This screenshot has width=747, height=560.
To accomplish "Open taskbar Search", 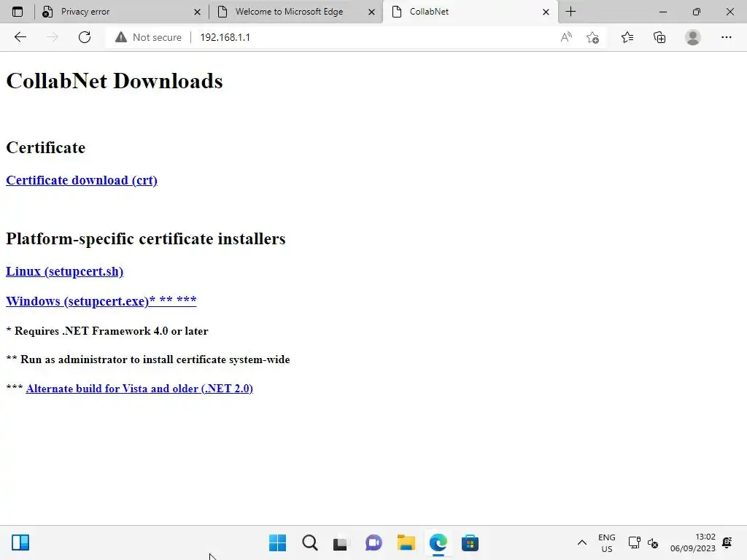I will [x=309, y=542].
